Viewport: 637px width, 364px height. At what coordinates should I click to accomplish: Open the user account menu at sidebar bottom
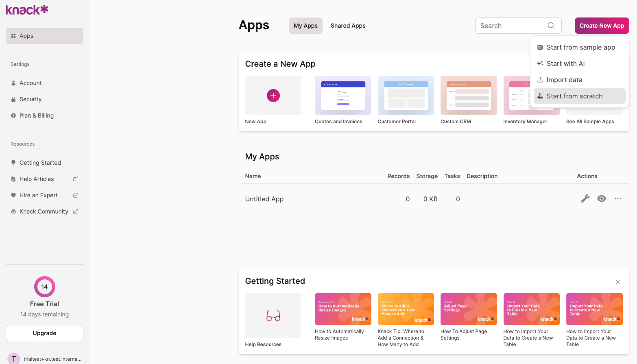tap(44, 359)
